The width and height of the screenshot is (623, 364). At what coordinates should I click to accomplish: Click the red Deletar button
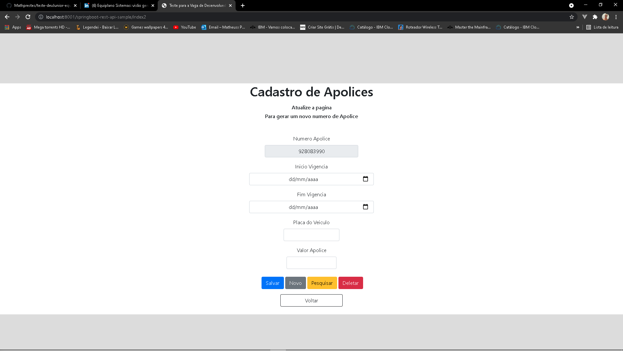tap(350, 283)
